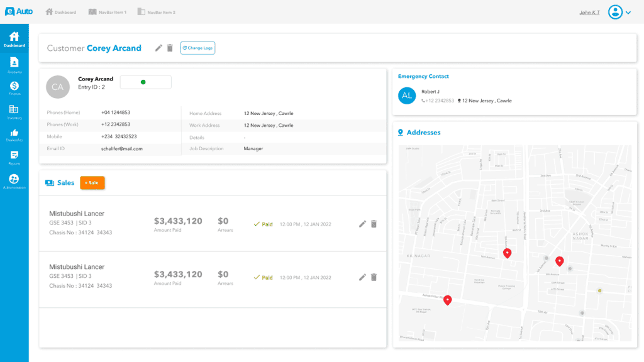Screen dimensions: 644x362
Task: Click the gray CA customer avatar
Action: click(x=57, y=87)
